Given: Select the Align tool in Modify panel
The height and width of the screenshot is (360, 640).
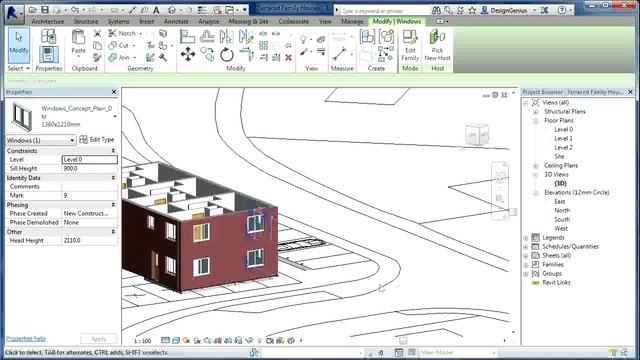Looking at the screenshot, I should click(187, 36).
